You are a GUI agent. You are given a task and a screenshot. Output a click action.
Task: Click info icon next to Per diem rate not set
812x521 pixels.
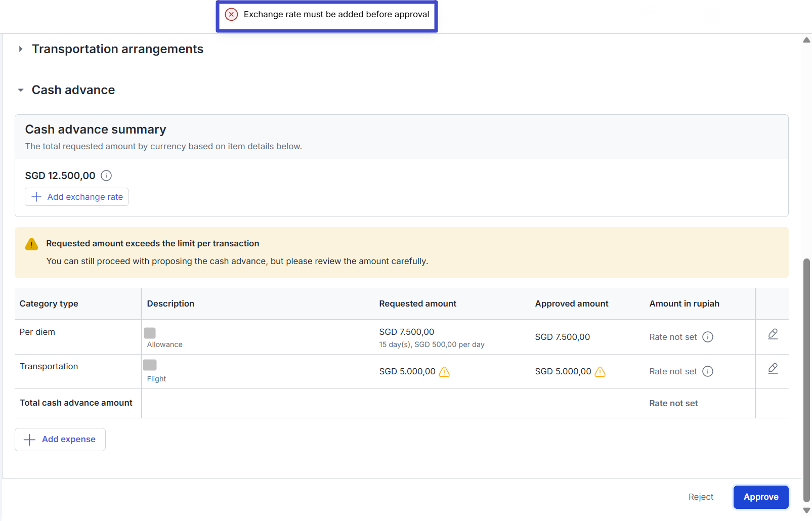tap(708, 337)
